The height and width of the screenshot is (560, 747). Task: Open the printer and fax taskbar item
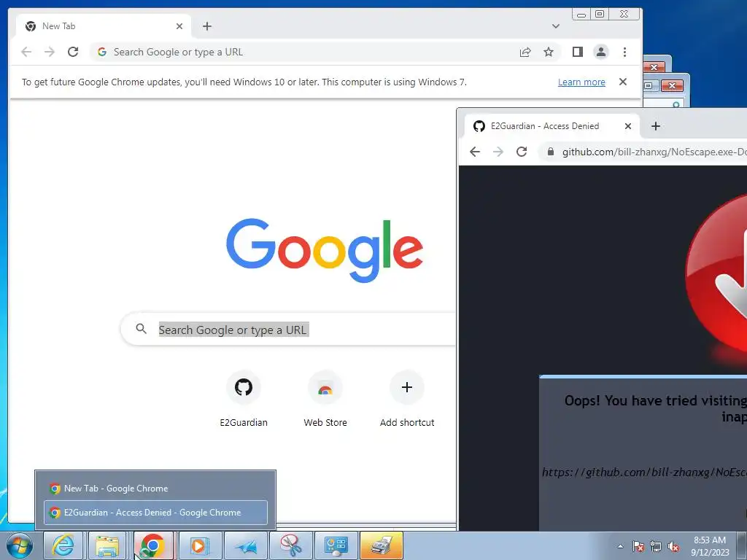(x=382, y=545)
